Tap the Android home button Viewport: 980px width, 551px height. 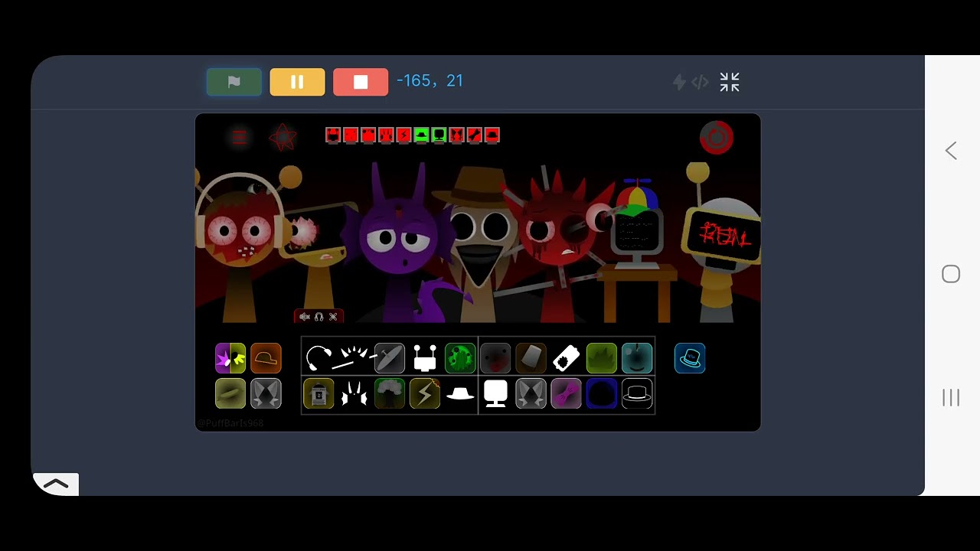(x=951, y=274)
